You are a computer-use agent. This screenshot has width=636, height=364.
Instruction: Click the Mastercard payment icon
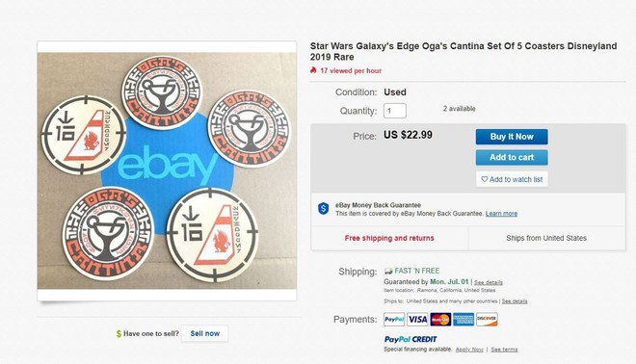(x=440, y=320)
